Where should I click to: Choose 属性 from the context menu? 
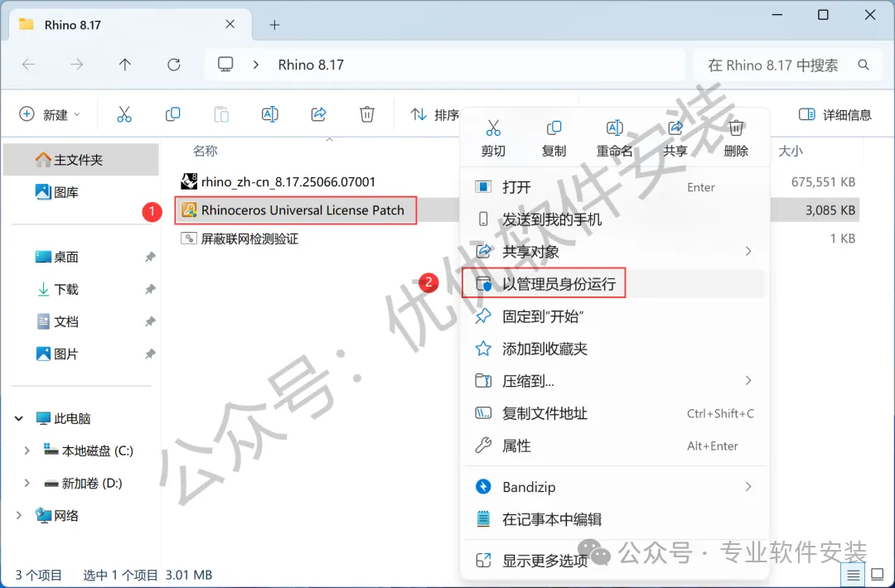click(x=614, y=446)
